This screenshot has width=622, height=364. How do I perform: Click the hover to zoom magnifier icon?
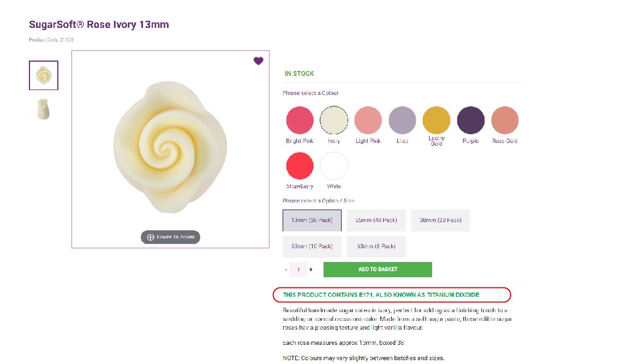coord(150,237)
